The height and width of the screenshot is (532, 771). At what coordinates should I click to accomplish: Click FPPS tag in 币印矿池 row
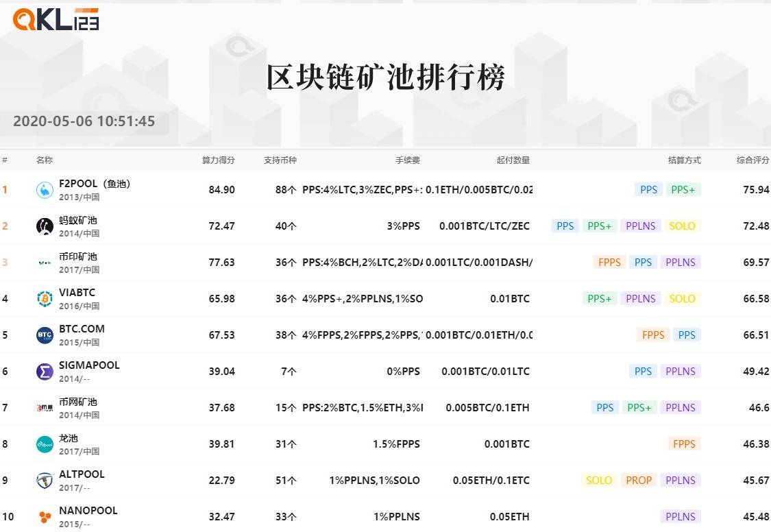[609, 263]
